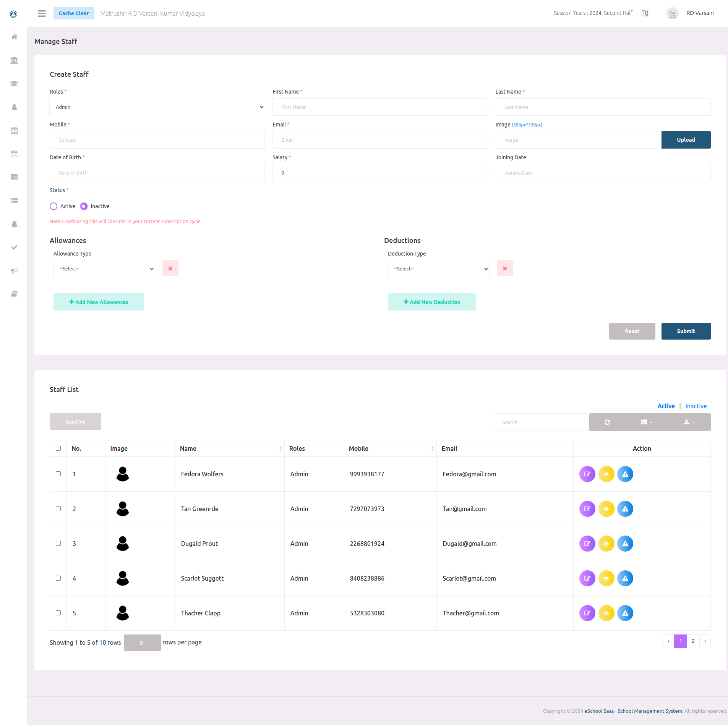Open the Roles dropdown showing Admin

click(x=157, y=107)
